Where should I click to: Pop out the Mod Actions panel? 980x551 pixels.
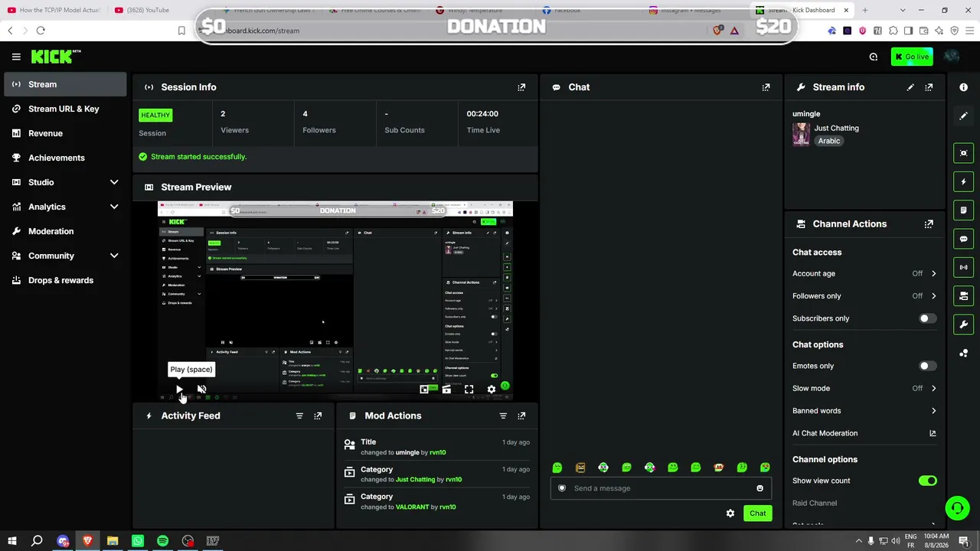pyautogui.click(x=521, y=416)
